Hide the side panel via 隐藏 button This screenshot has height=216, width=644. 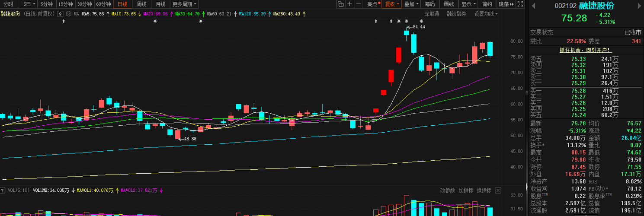506,4
